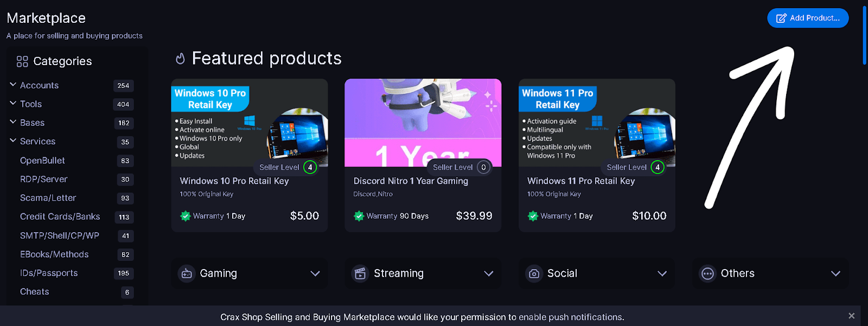The image size is (868, 326).
Task: Click the Social camera icon
Action: click(534, 273)
